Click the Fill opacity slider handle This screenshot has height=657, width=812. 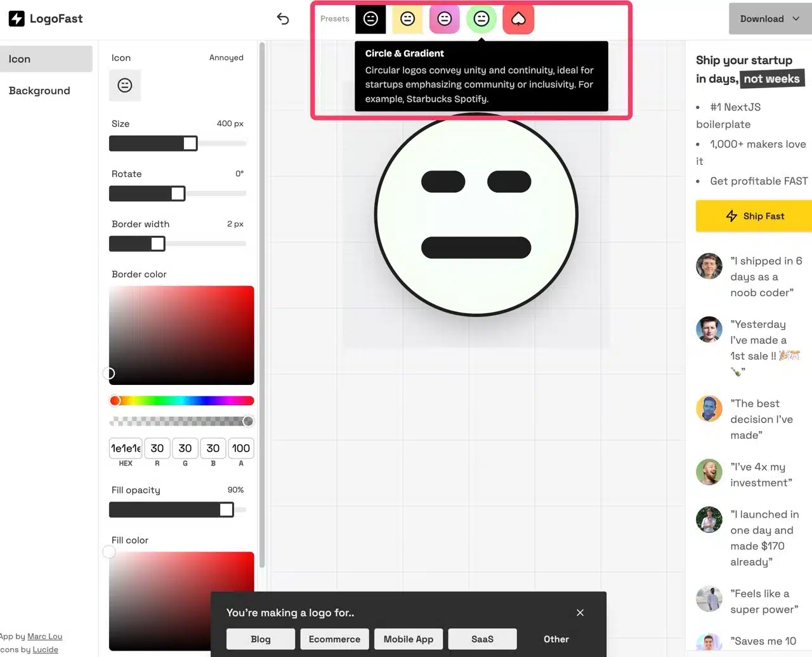226,510
